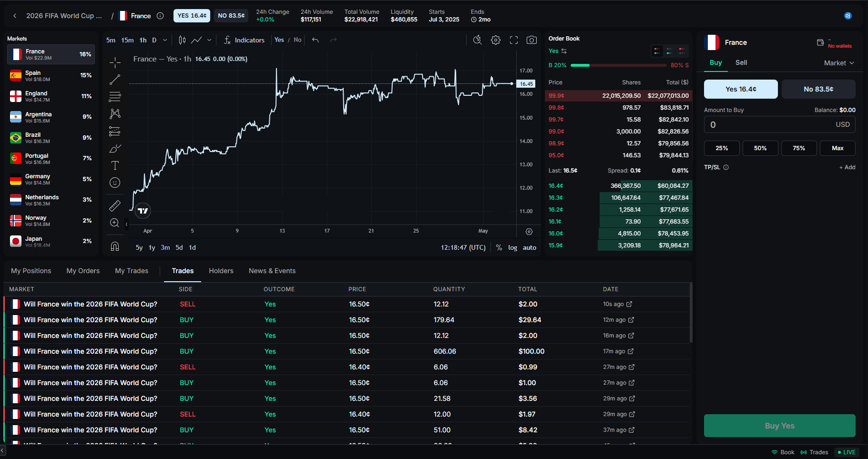Toggle log price scale

coord(512,247)
